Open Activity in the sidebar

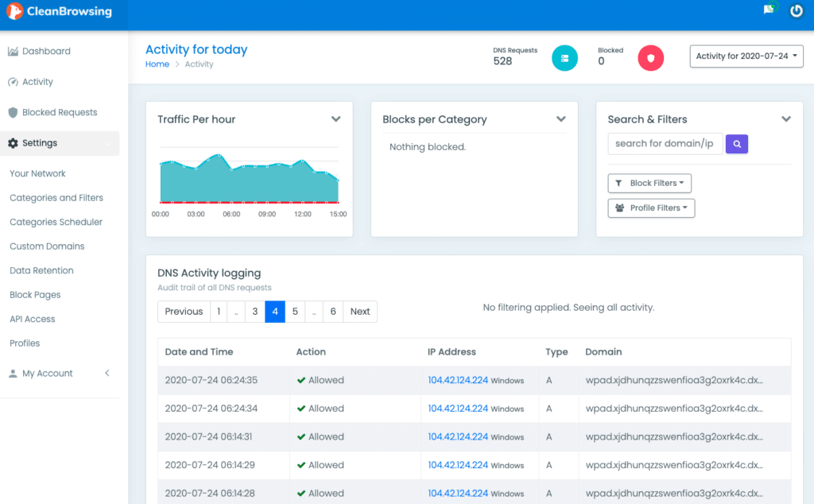tap(37, 82)
